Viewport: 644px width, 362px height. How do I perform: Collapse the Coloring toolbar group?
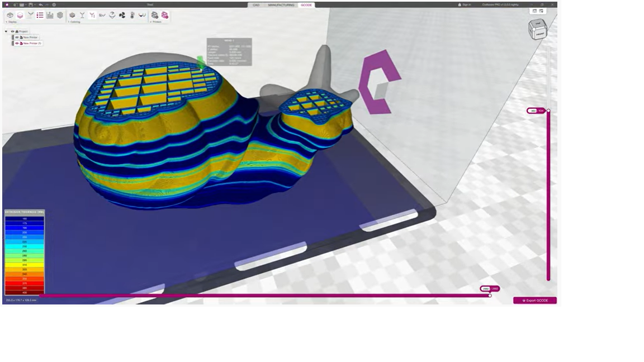pos(69,22)
